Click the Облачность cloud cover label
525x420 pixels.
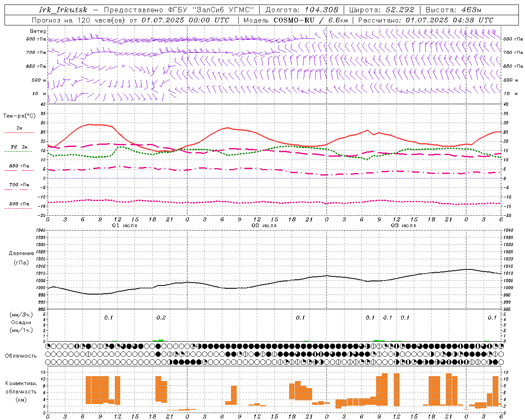click(21, 356)
